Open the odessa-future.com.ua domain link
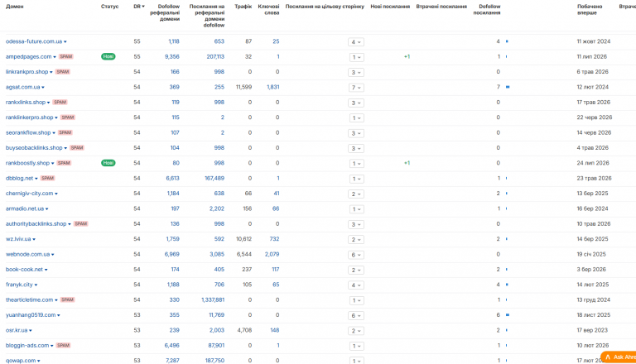The height and width of the screenshot is (364, 636). (x=34, y=41)
